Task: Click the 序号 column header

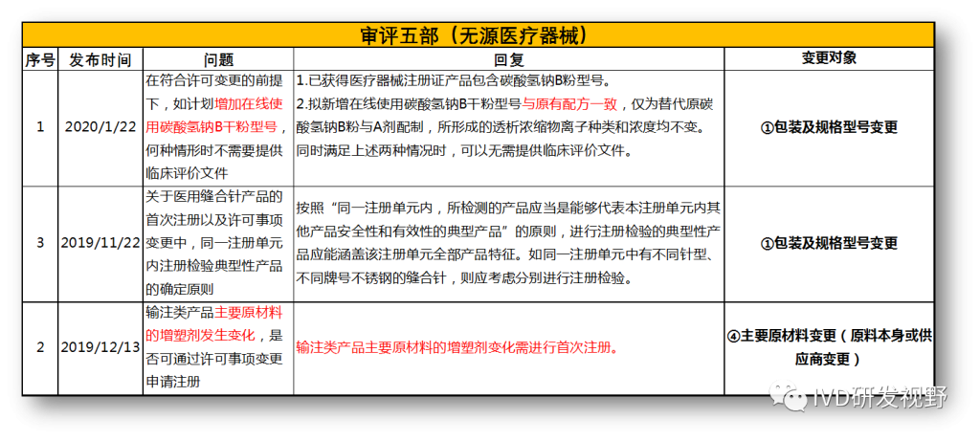Action: [x=40, y=59]
